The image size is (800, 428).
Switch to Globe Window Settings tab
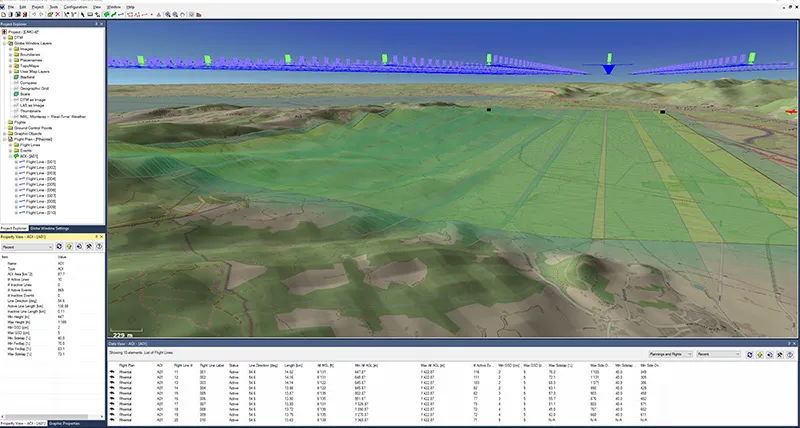(x=48, y=228)
